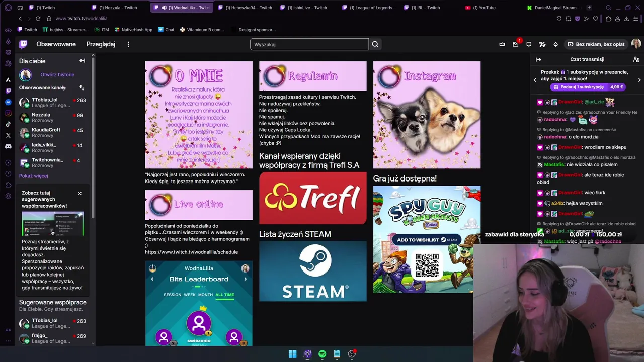This screenshot has width=644, height=362.
Task: Open user avatar menu
Action: click(636, 44)
